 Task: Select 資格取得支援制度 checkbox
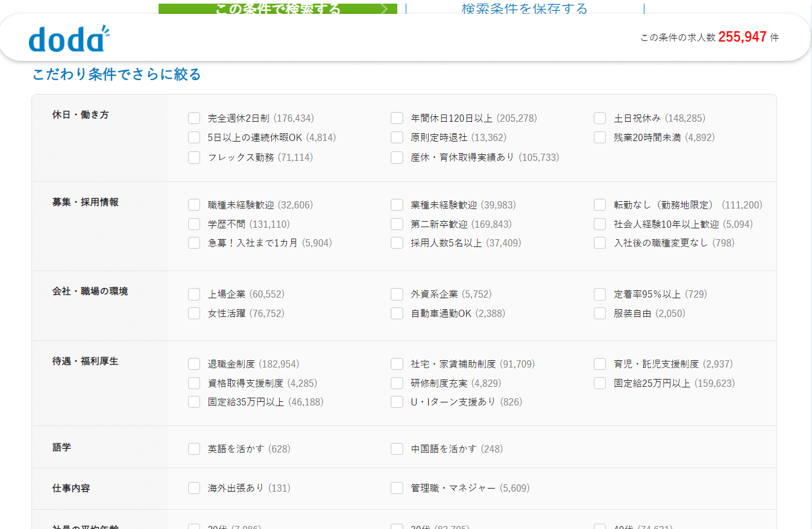(194, 383)
